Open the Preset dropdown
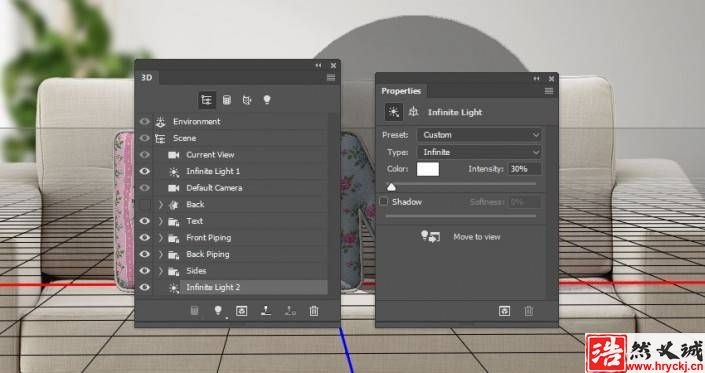The height and width of the screenshot is (373, 705). [x=479, y=135]
